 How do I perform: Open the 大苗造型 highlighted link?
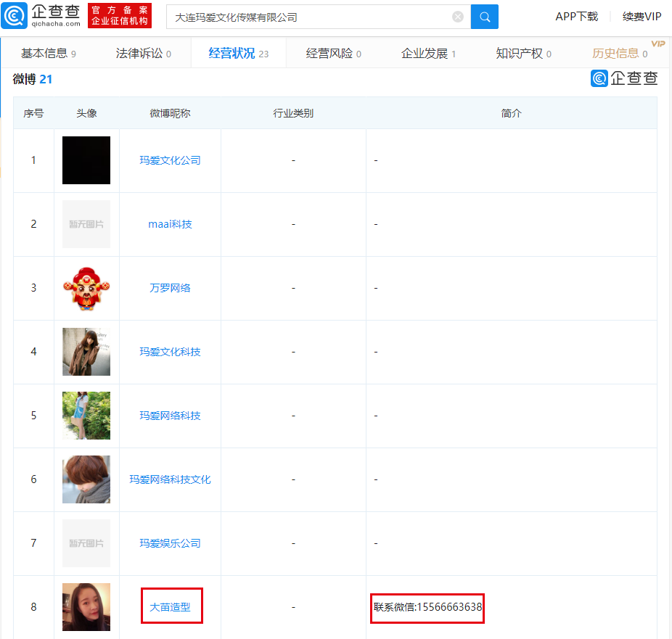(x=171, y=606)
